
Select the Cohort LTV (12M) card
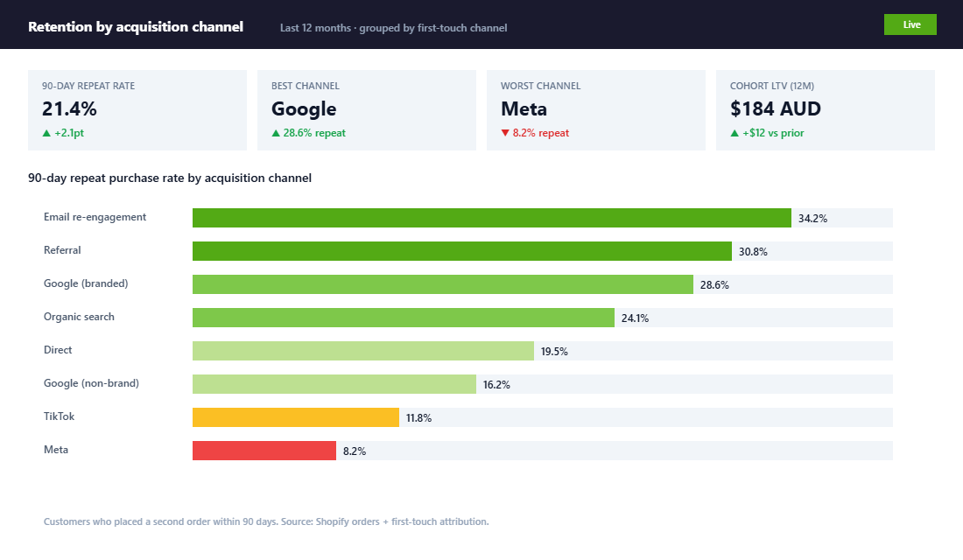[826, 109]
